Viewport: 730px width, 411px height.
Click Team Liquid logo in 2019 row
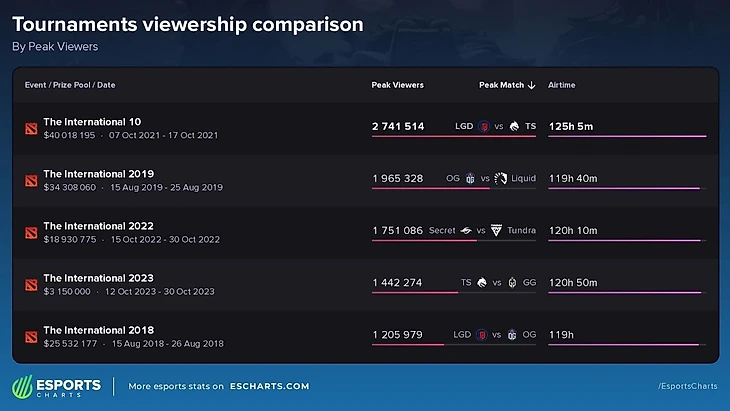pos(500,178)
